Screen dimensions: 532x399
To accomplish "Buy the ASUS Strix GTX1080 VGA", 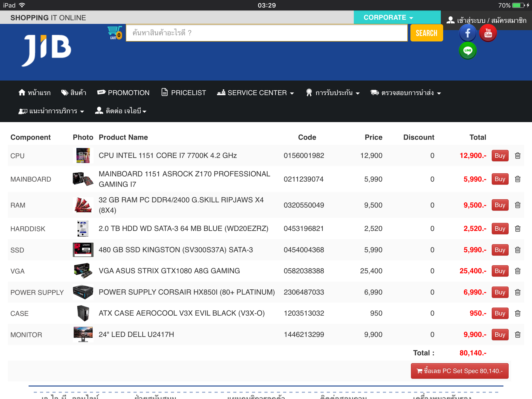I will coord(500,271).
